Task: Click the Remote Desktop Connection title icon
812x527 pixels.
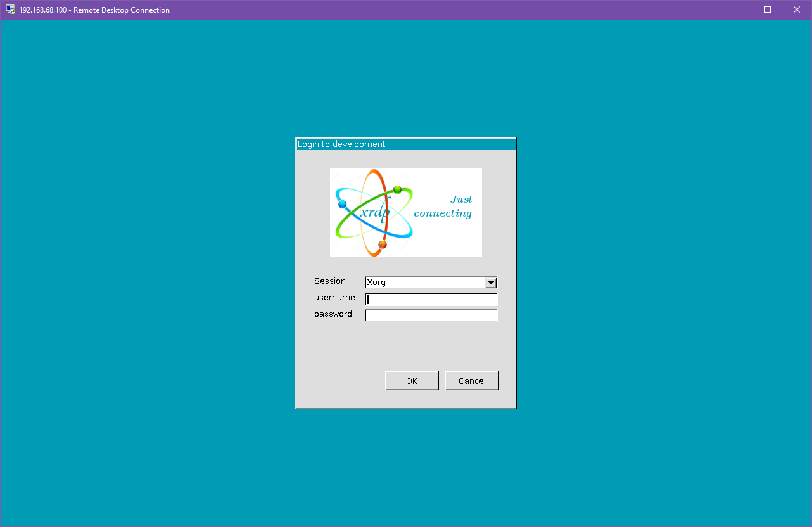Action: click(11, 10)
